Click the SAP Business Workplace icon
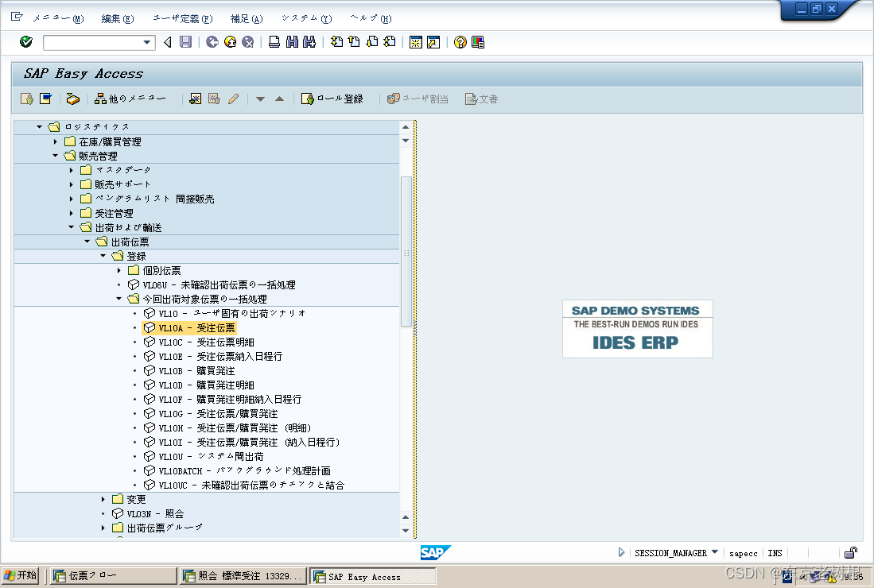Viewport: 874px width, 588px height. [72, 99]
